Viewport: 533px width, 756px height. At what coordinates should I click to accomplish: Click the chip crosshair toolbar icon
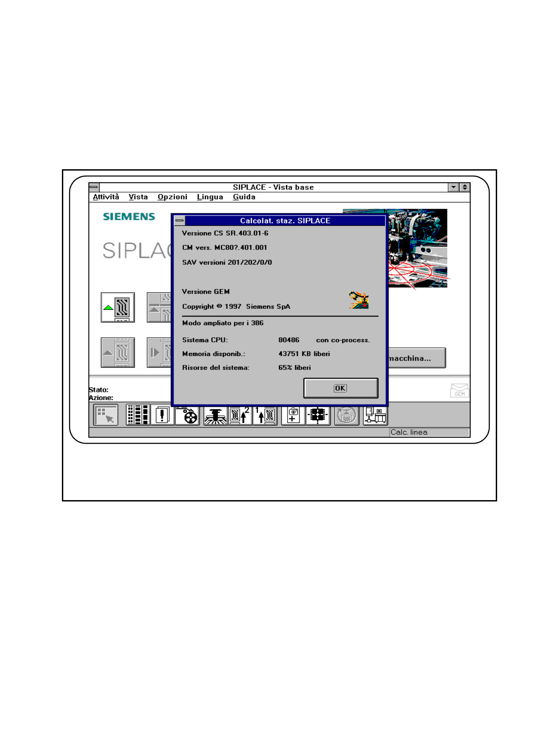click(x=318, y=415)
